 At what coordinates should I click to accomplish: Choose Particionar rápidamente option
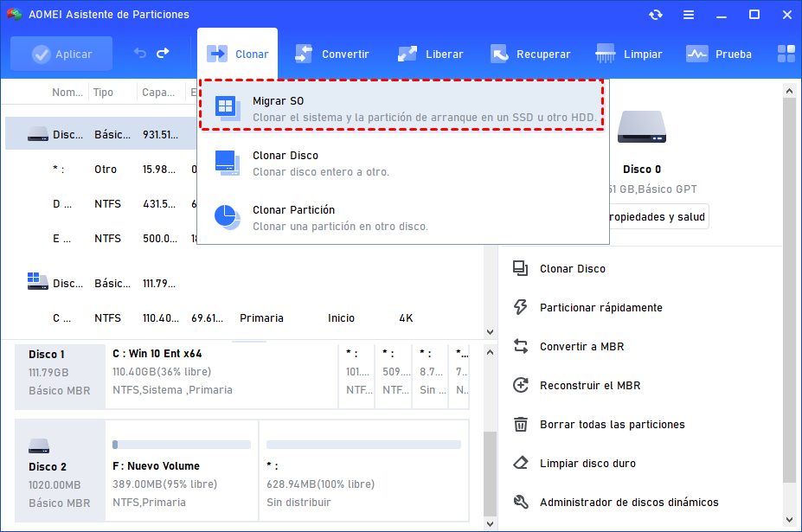[601, 307]
